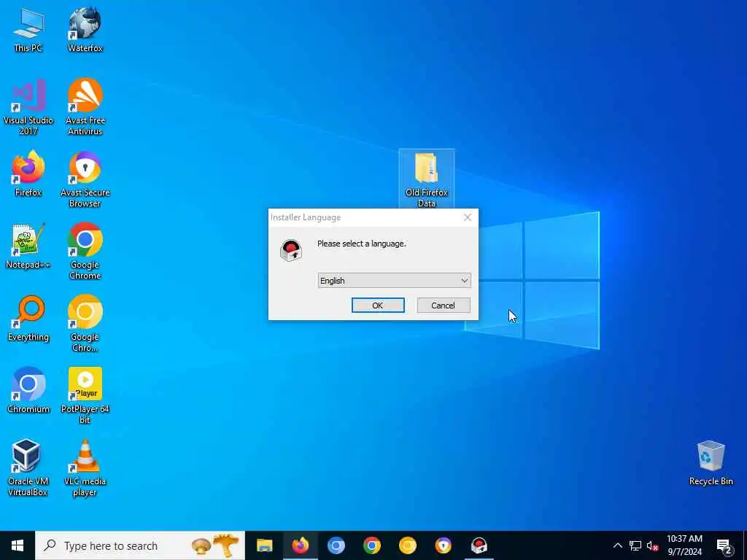This screenshot has width=747, height=560.
Task: Select the yellow Google Chro... Canary shortcut
Action: (85, 324)
